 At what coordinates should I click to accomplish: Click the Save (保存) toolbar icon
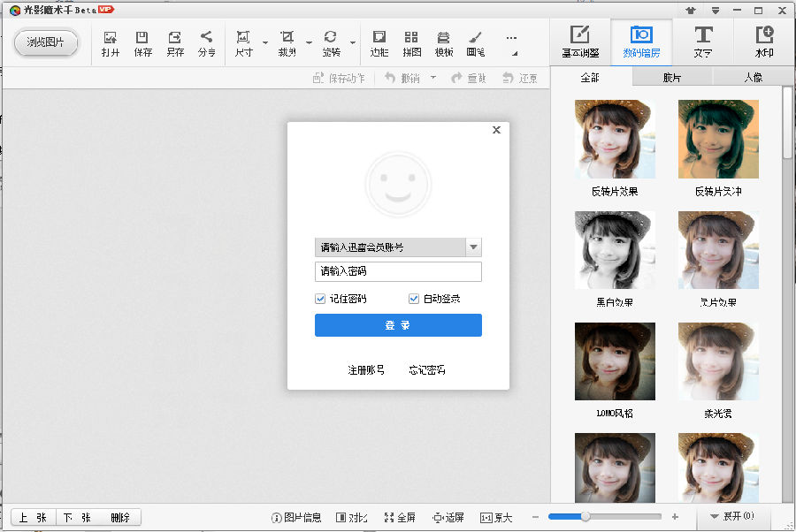[142, 42]
